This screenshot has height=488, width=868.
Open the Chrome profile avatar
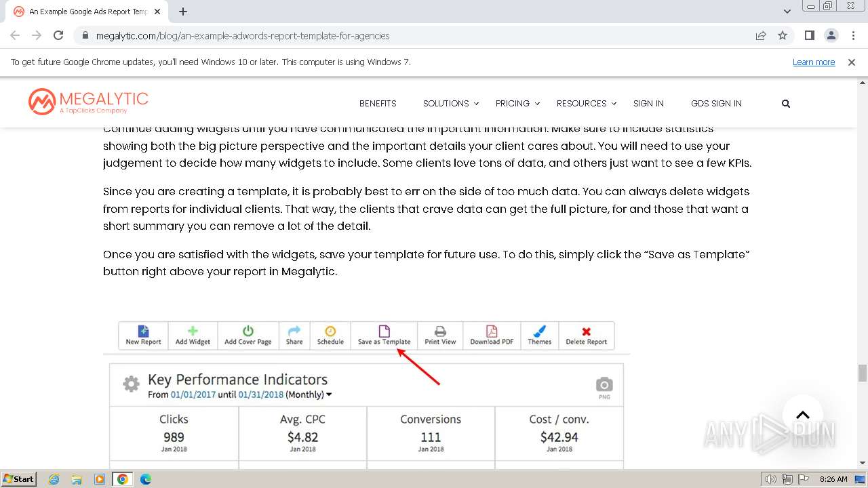(831, 35)
